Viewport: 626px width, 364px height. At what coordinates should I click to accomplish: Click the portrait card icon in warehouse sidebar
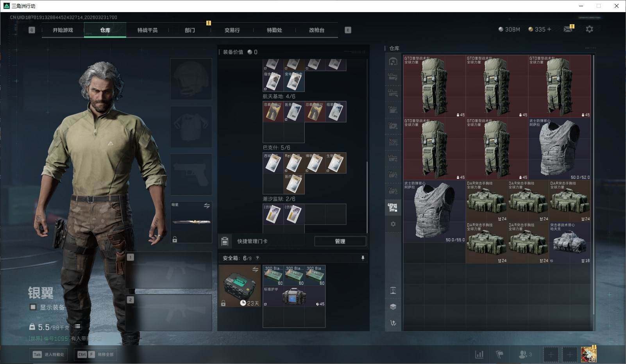393,291
